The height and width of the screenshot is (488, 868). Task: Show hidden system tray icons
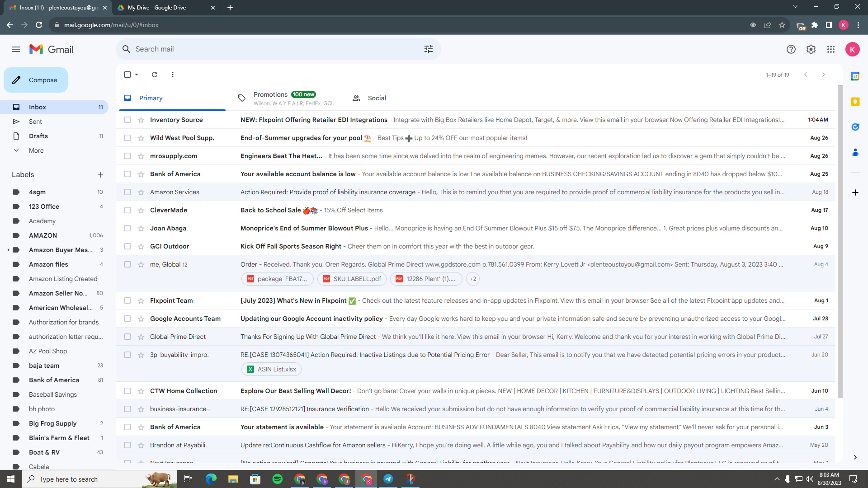click(x=777, y=479)
